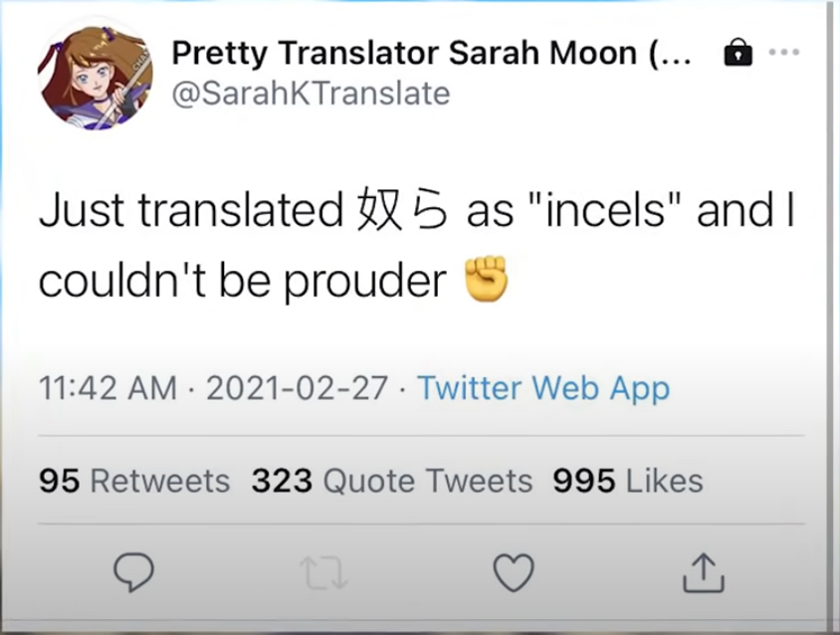Viewport: 840px width, 635px height.
Task: Click the Twitter Web App source link
Action: click(543, 388)
